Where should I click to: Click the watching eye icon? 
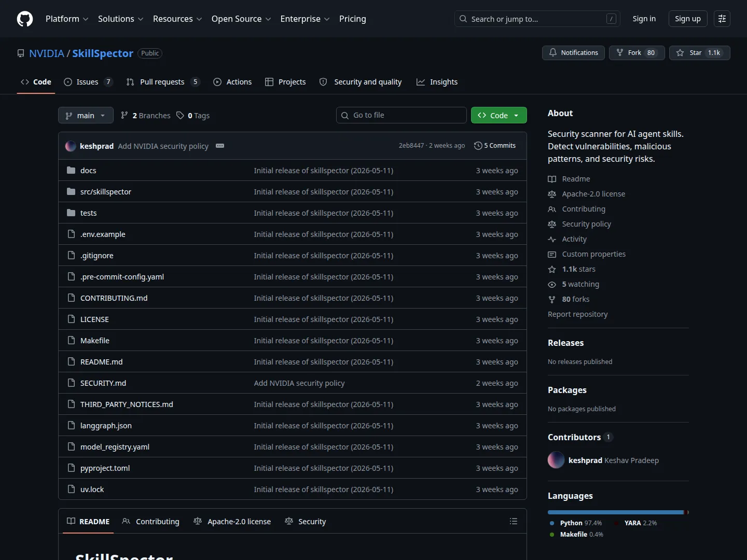(x=552, y=284)
